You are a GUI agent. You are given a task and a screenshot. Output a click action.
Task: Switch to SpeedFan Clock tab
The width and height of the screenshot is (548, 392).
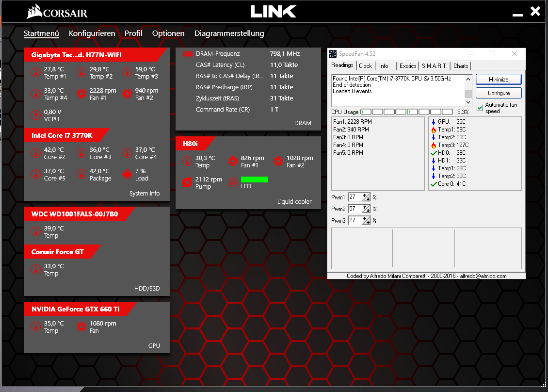(x=366, y=66)
